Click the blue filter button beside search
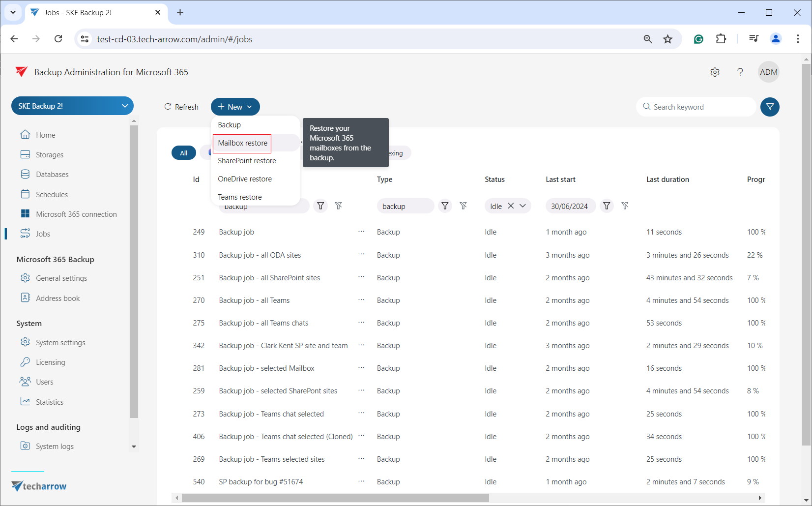 point(770,107)
